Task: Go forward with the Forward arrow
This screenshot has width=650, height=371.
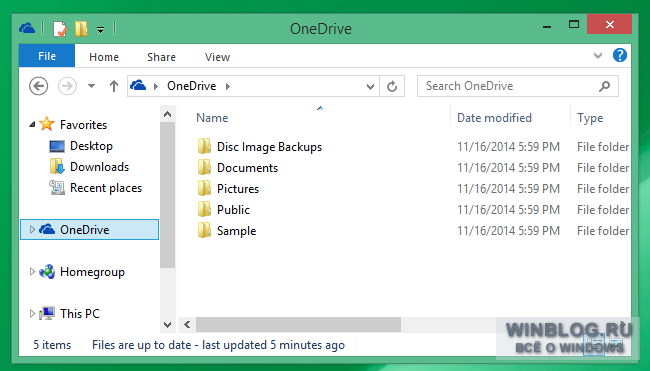Action: 67,86
